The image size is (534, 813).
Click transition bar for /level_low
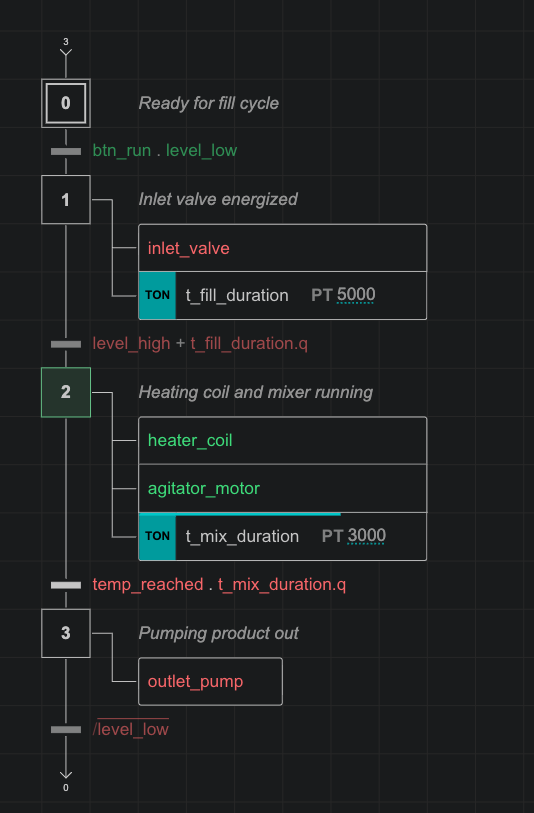click(x=66, y=730)
